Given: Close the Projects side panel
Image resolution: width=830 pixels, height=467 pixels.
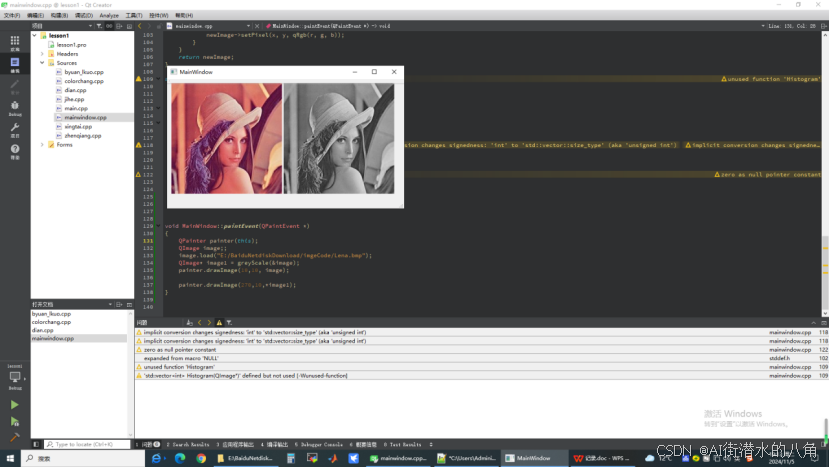Looking at the screenshot, I should [x=129, y=25].
